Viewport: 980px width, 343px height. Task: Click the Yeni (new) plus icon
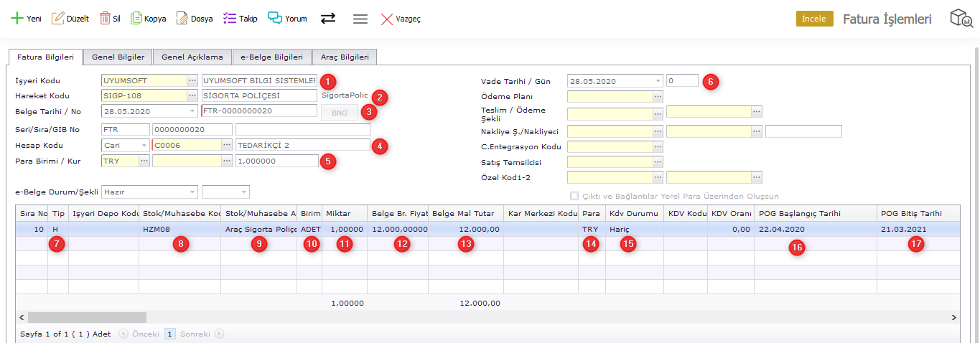(x=17, y=19)
